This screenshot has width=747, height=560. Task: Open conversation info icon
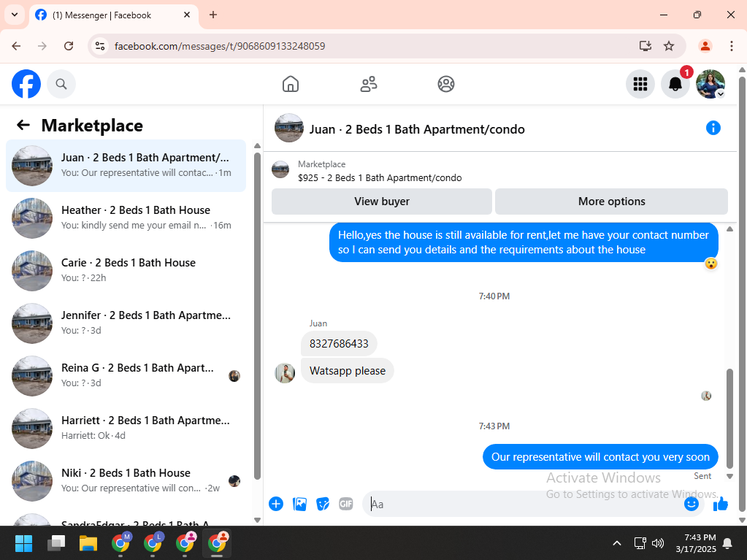point(713,128)
